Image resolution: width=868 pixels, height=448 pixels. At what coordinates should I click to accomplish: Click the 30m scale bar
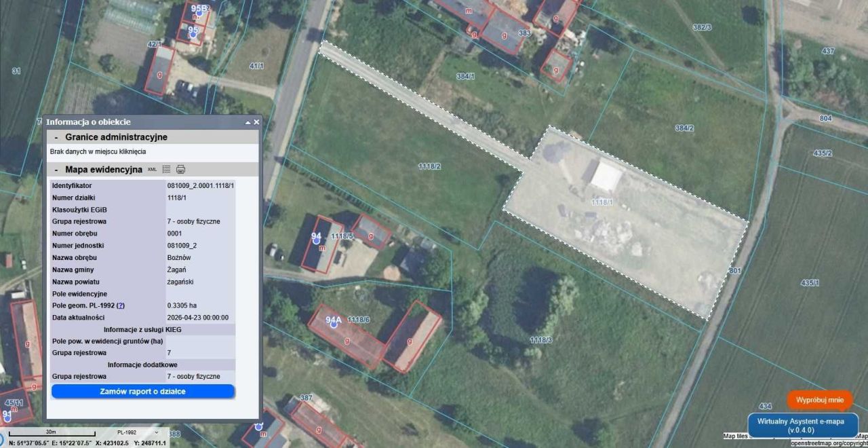(x=51, y=432)
